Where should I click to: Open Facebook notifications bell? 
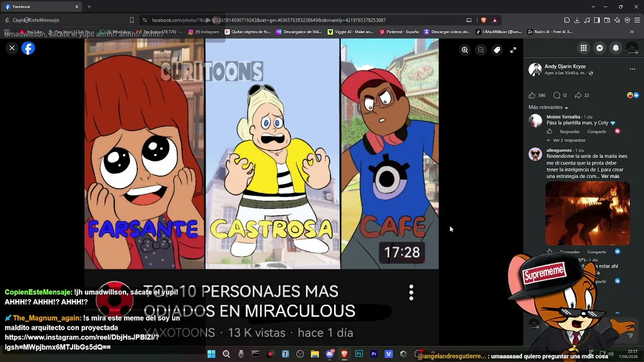point(616,48)
